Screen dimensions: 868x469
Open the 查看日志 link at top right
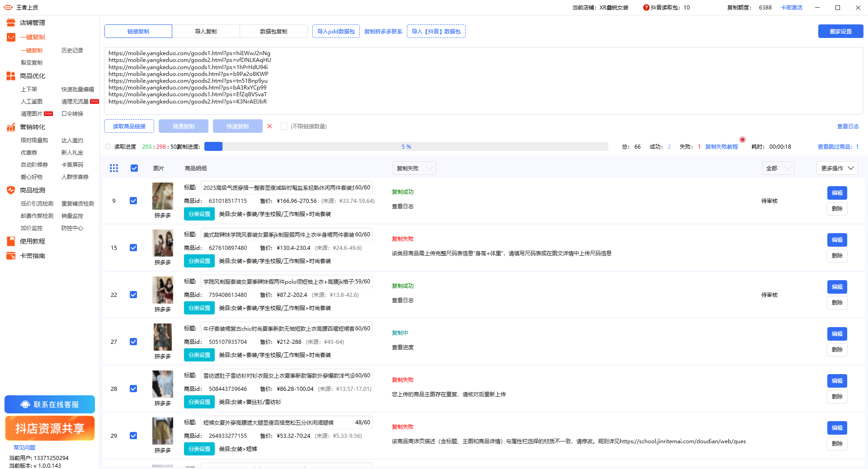(848, 127)
